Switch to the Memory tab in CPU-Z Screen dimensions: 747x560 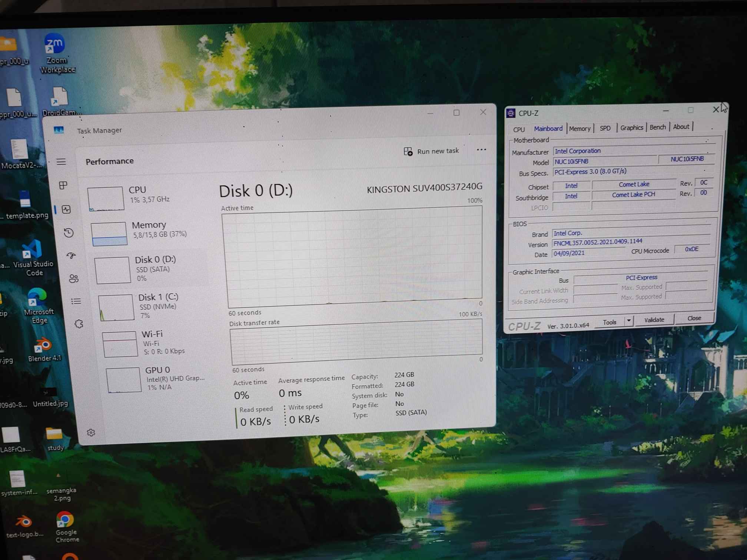tap(580, 129)
